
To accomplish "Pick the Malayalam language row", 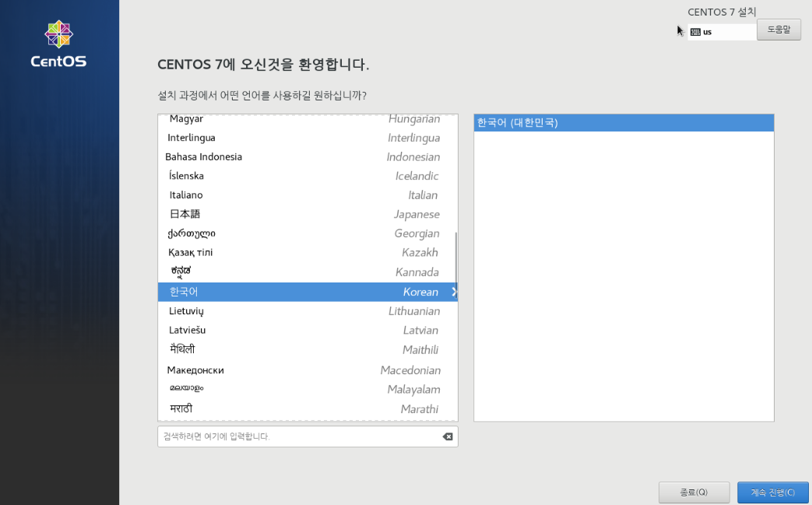I will point(308,389).
